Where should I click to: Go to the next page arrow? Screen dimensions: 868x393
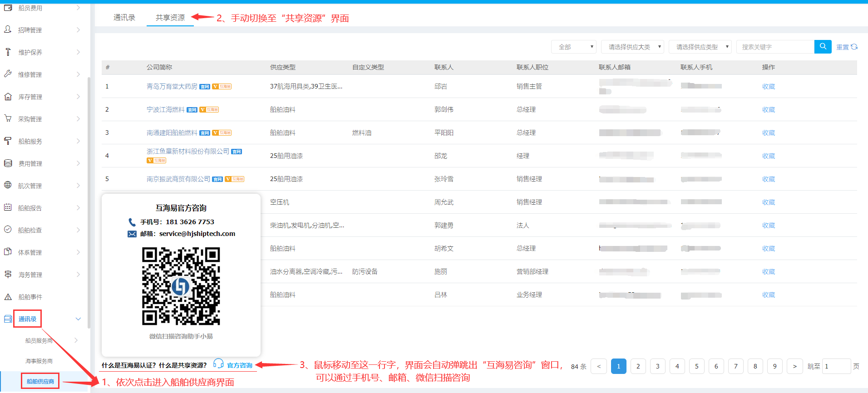[x=794, y=366]
